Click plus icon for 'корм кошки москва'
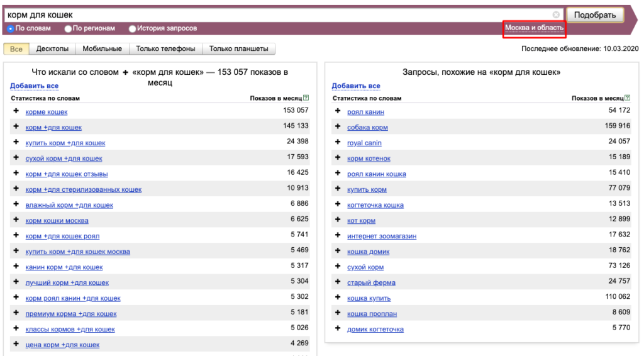Screen dimensions: 644x356 (16, 220)
